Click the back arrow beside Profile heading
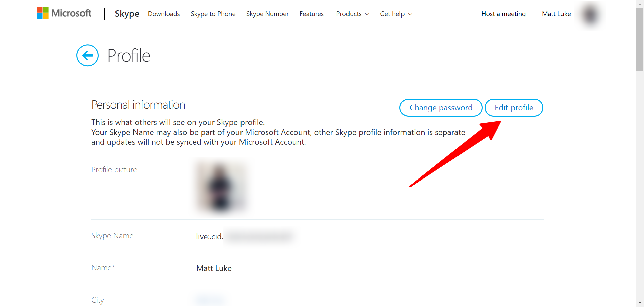This screenshot has height=307, width=644. tap(87, 55)
